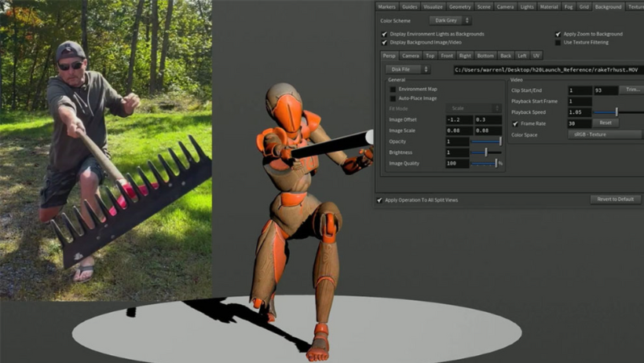The height and width of the screenshot is (363, 644).
Task: Adjust the Playback Speed slider
Action: tap(619, 112)
